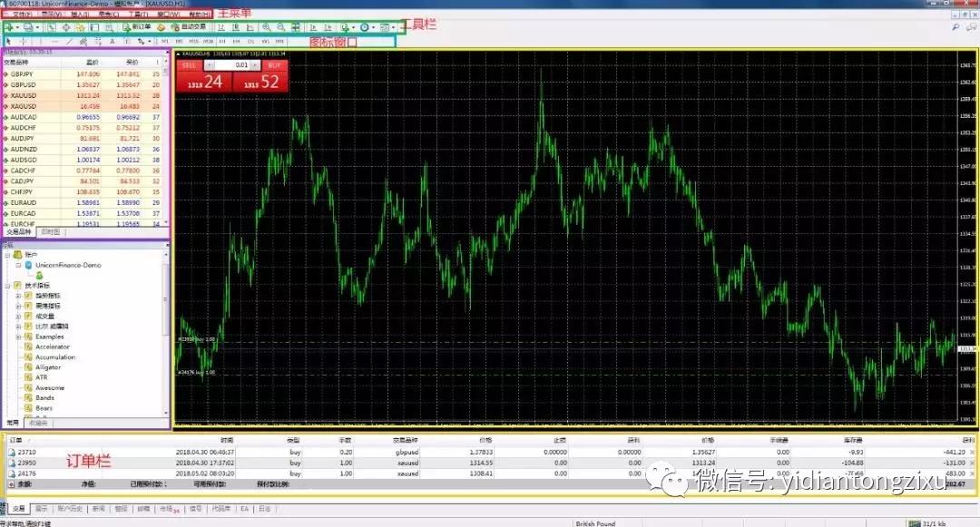The width and height of the screenshot is (980, 527).
Task: Select the crosshair cursor tool
Action: (23, 42)
